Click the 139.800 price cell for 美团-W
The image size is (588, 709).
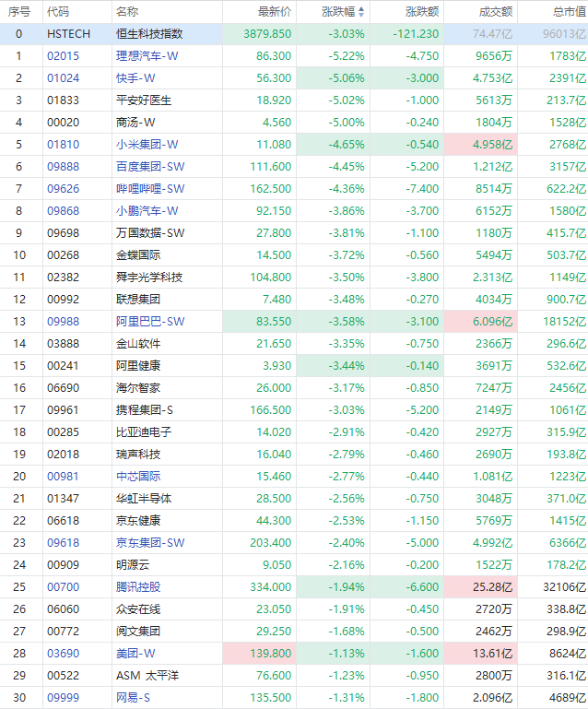click(259, 655)
